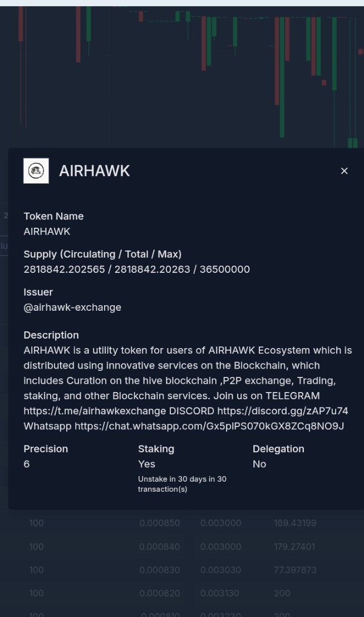Open the Whatsapp chat invite link
Viewport: 364px width, 617px height.
pos(209,426)
